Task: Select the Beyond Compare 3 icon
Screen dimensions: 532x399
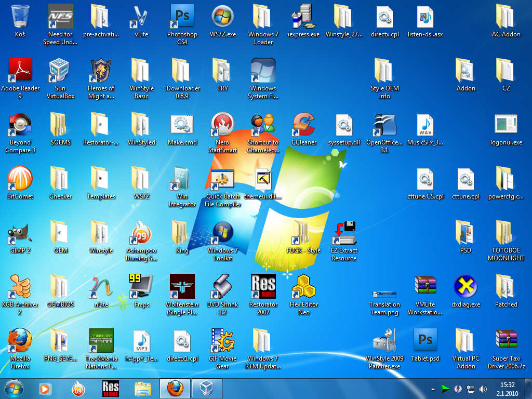Action: tap(20, 125)
